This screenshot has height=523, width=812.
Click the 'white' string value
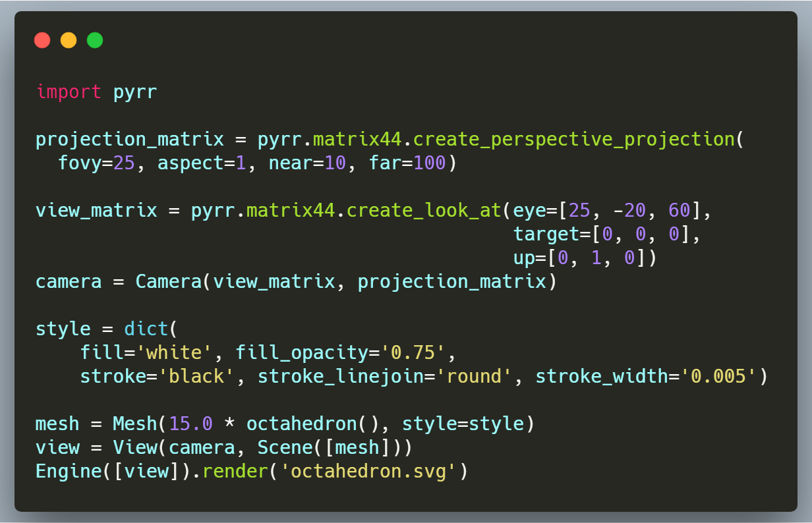pyautogui.click(x=174, y=352)
